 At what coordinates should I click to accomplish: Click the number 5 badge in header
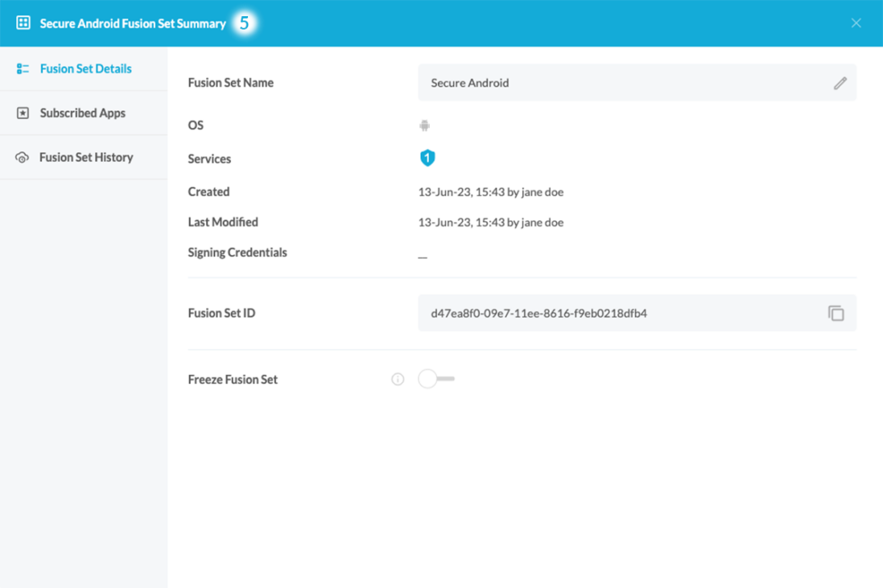pos(244,23)
